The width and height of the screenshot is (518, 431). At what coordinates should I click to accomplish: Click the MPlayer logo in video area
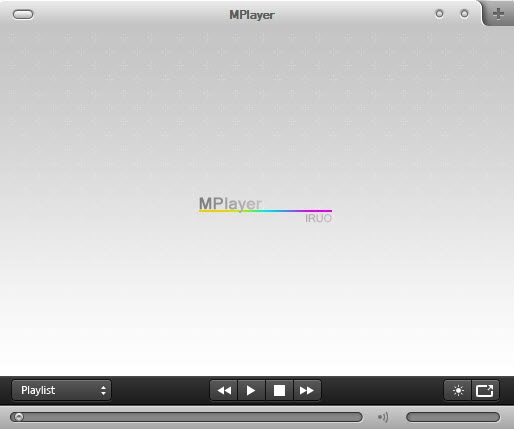tap(230, 204)
